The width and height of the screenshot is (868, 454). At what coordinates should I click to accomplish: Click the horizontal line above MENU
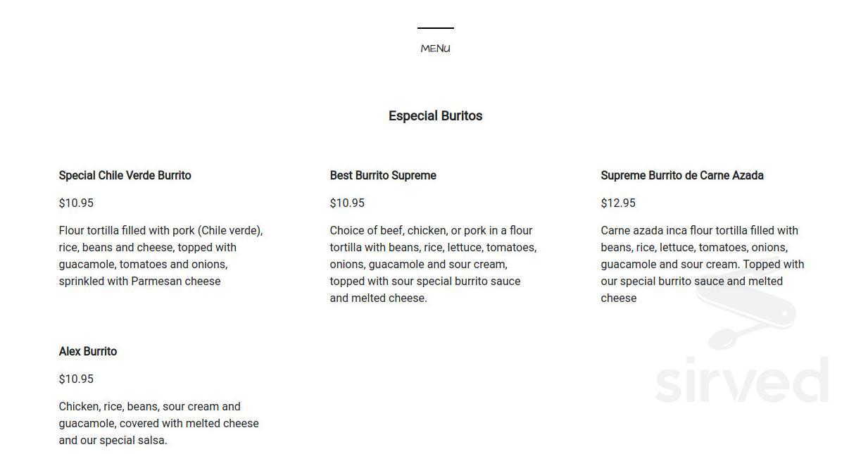point(435,28)
